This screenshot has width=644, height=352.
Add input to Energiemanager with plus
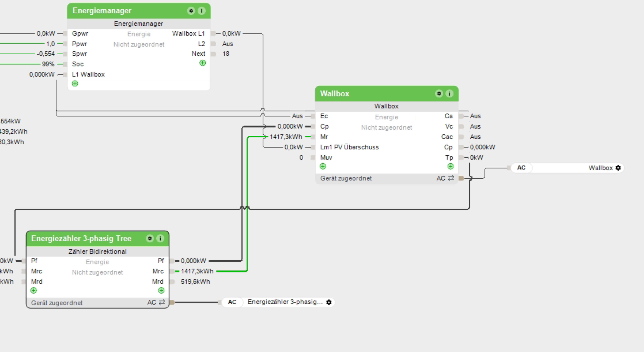pos(75,83)
